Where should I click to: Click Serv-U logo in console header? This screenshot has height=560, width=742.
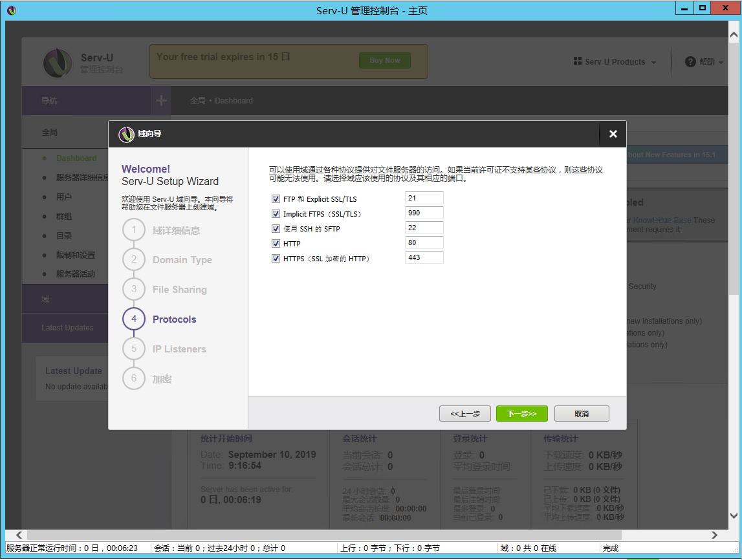coord(58,63)
